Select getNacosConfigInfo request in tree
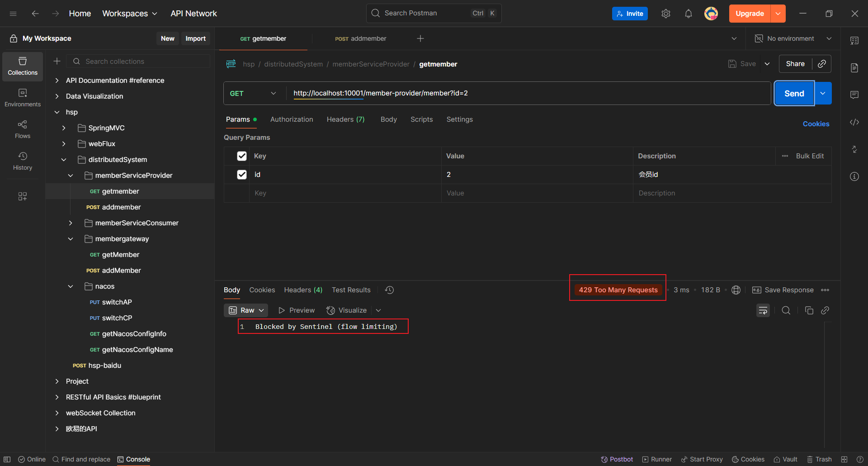 point(134,334)
